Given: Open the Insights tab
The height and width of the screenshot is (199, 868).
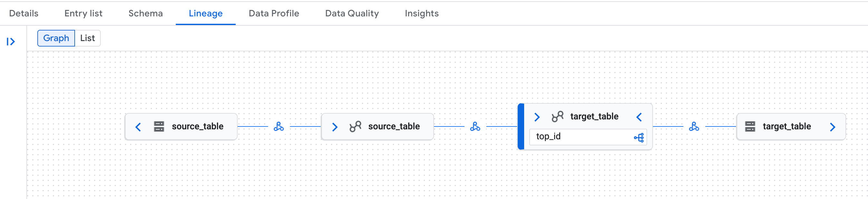Looking at the screenshot, I should click(x=421, y=13).
